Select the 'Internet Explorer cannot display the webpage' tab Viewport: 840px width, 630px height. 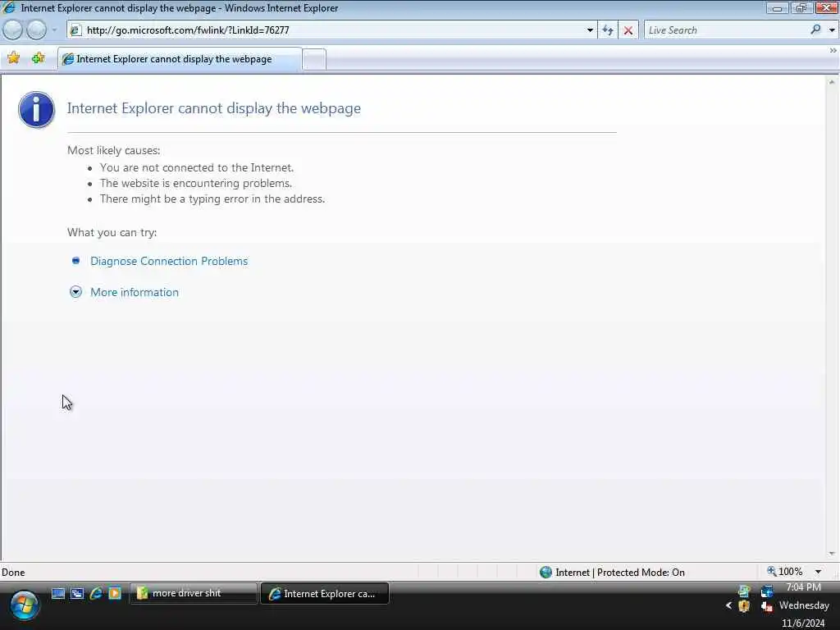[x=180, y=59]
